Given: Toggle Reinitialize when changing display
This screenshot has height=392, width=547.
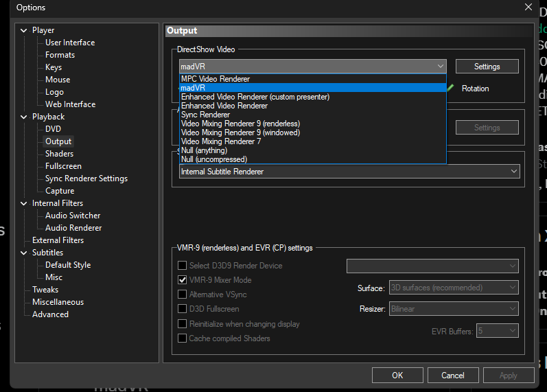Looking at the screenshot, I should coord(182,324).
